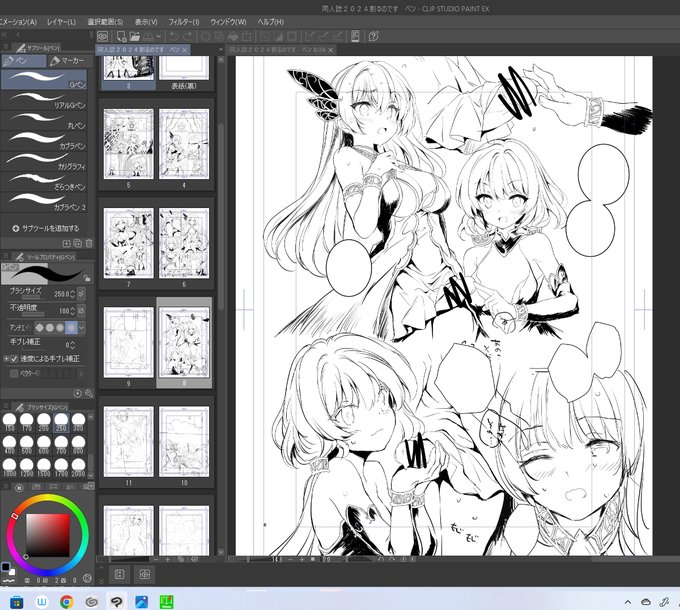Click the Clip Studio Paint taskbar icon
Screen dimensions: 680x610
click(116, 601)
